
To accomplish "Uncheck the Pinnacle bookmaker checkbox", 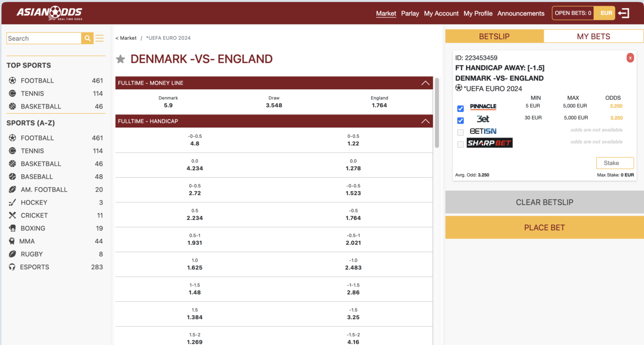I will click(x=460, y=109).
